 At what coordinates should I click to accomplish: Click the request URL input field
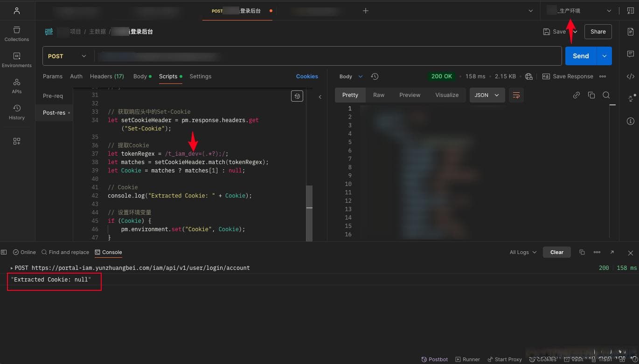[328, 56]
